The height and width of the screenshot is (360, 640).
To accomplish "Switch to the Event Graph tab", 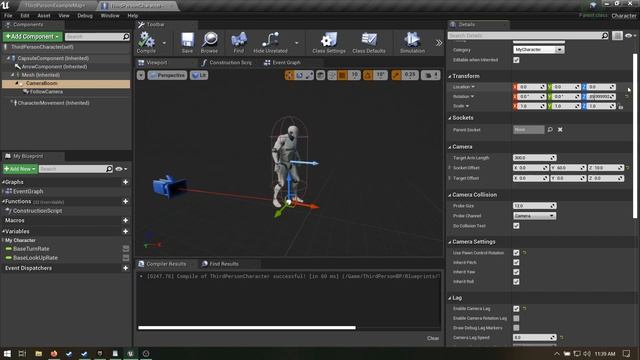I will point(282,62).
